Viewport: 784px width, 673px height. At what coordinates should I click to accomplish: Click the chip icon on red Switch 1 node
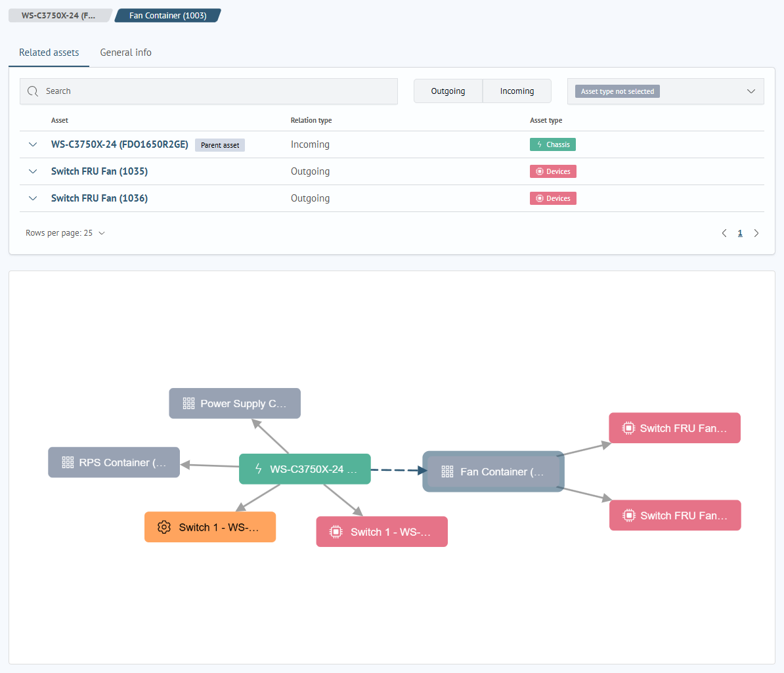(x=336, y=531)
